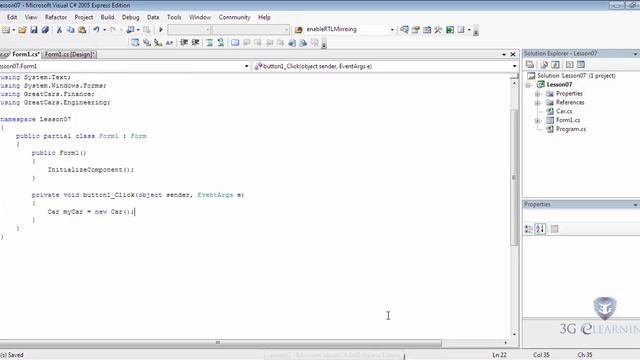Click the Display Object Member List icon
The height and width of the screenshot is (360, 640).
coord(135,43)
